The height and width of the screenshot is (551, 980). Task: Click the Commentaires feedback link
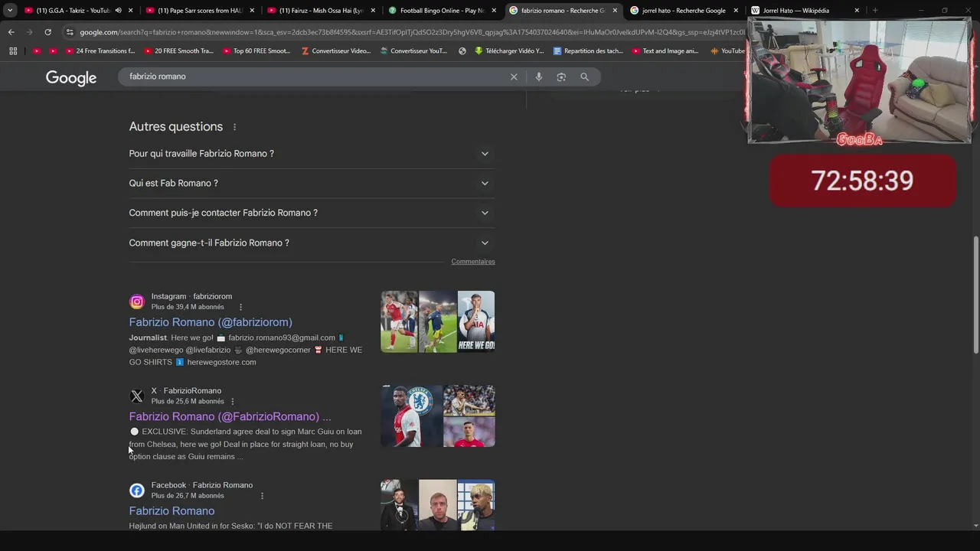pyautogui.click(x=473, y=262)
